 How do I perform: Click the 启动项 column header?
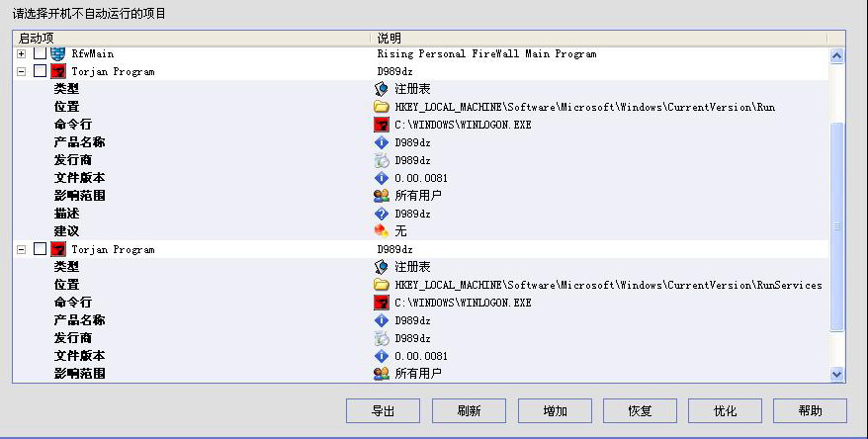tap(192, 39)
